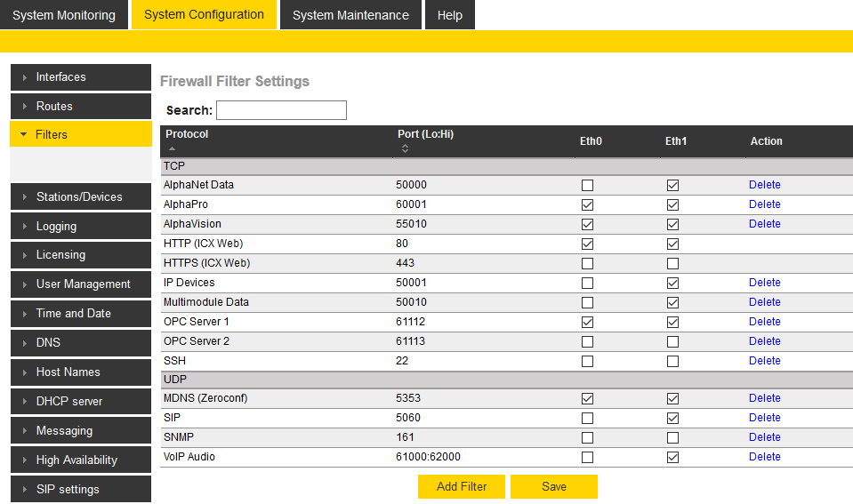853x504 pixels.
Task: Sort table by Protocol column arrow
Action: (172, 148)
